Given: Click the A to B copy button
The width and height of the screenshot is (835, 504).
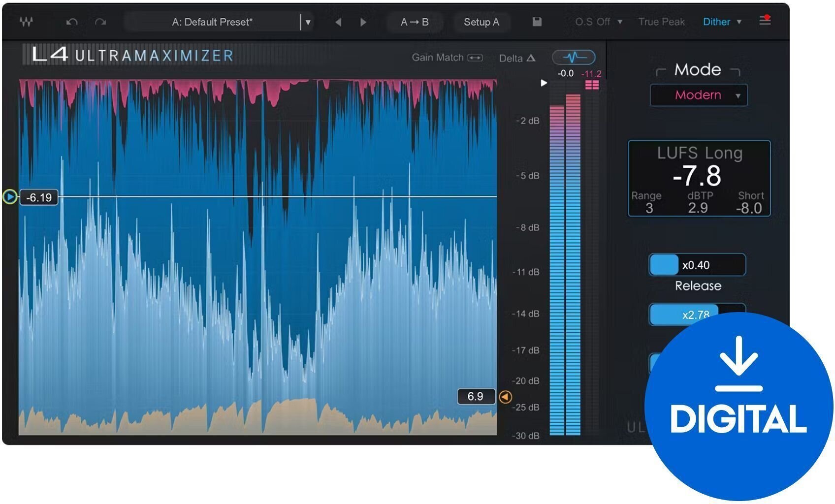Looking at the screenshot, I should click(x=415, y=22).
